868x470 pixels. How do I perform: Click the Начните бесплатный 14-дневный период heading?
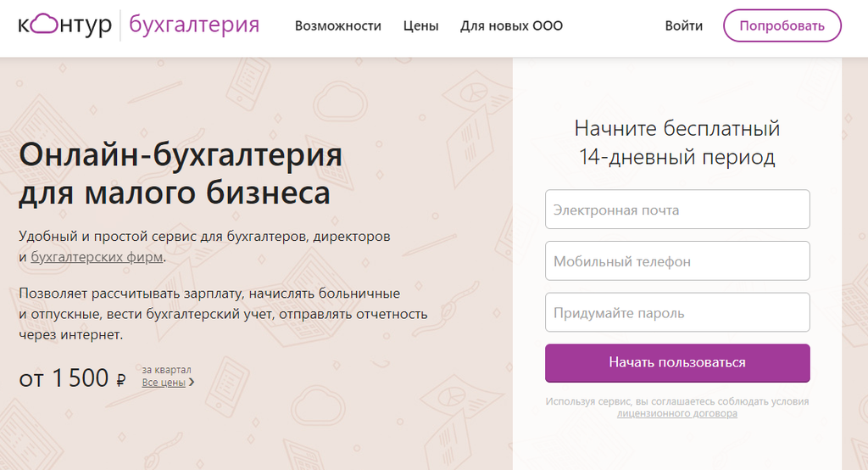coord(677,143)
